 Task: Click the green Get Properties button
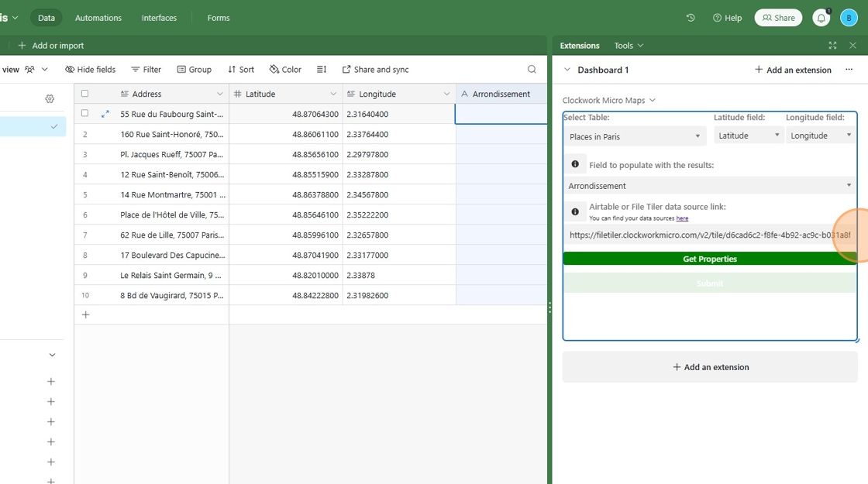(x=710, y=259)
